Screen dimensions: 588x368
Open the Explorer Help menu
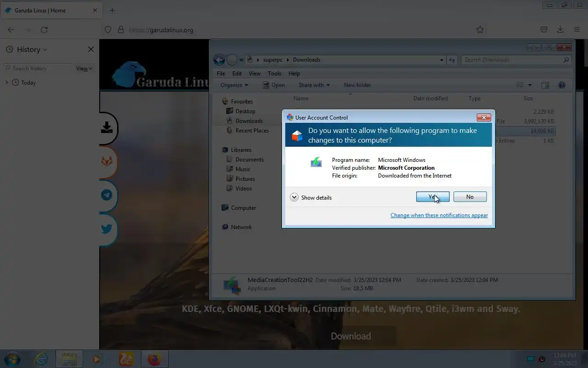[294, 74]
